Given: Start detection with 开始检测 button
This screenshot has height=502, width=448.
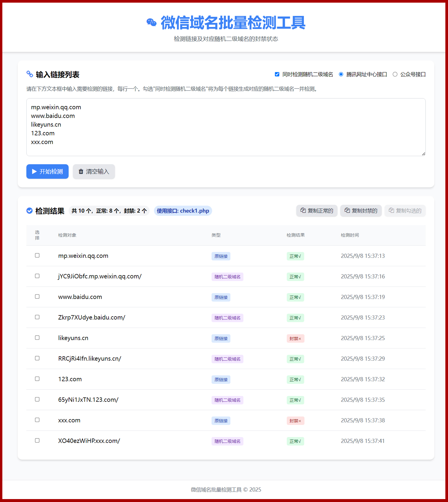Looking at the screenshot, I should point(47,171).
